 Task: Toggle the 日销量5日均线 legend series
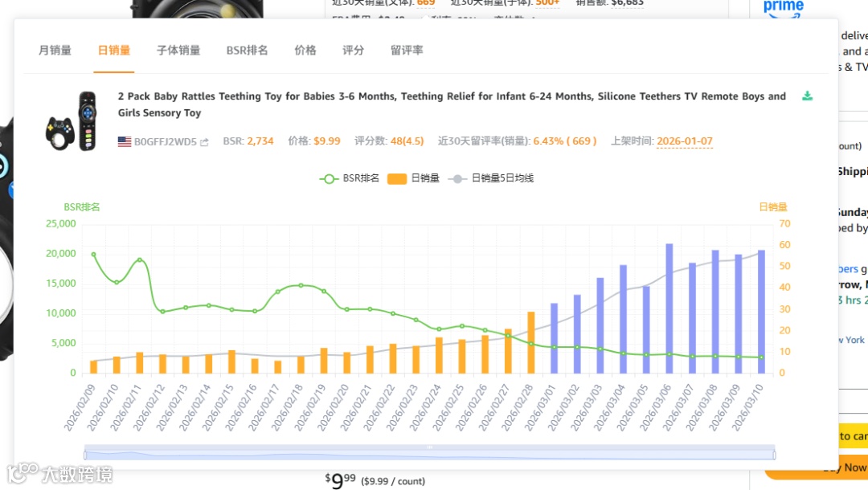pos(490,178)
